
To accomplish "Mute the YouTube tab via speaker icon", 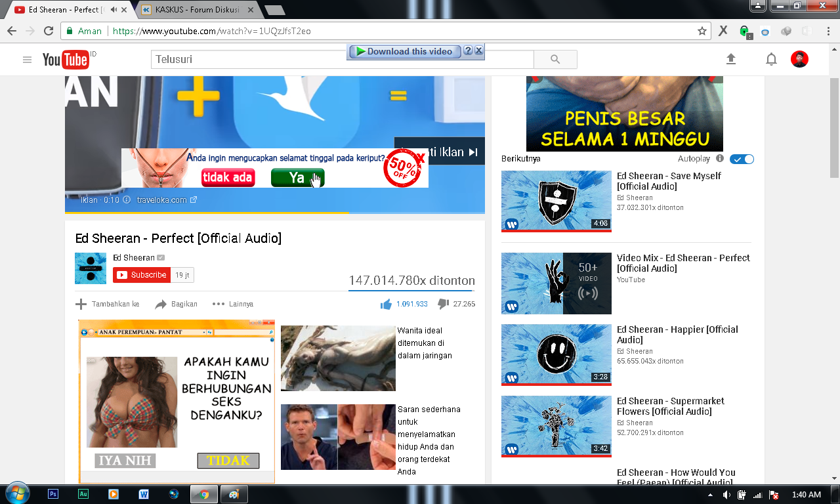I will (x=114, y=10).
